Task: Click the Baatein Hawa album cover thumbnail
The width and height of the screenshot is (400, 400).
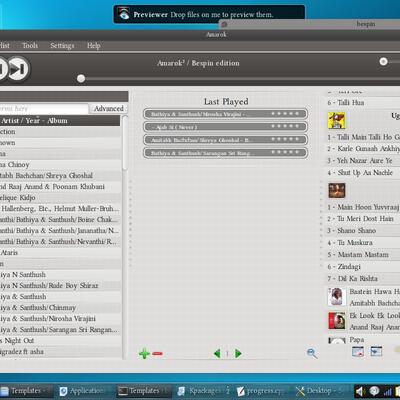Action: [x=337, y=297]
